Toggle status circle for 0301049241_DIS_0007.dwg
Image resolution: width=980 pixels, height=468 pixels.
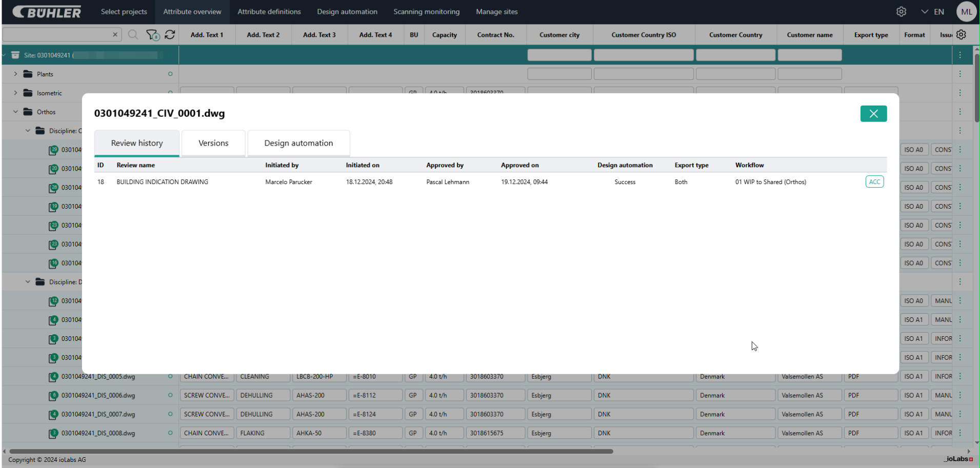click(170, 414)
